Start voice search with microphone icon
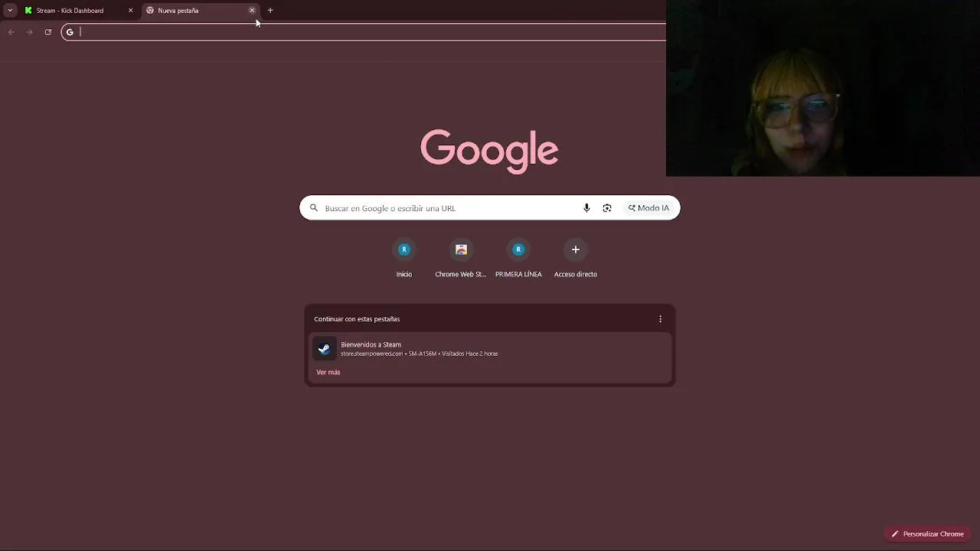The image size is (980, 551). click(x=586, y=208)
